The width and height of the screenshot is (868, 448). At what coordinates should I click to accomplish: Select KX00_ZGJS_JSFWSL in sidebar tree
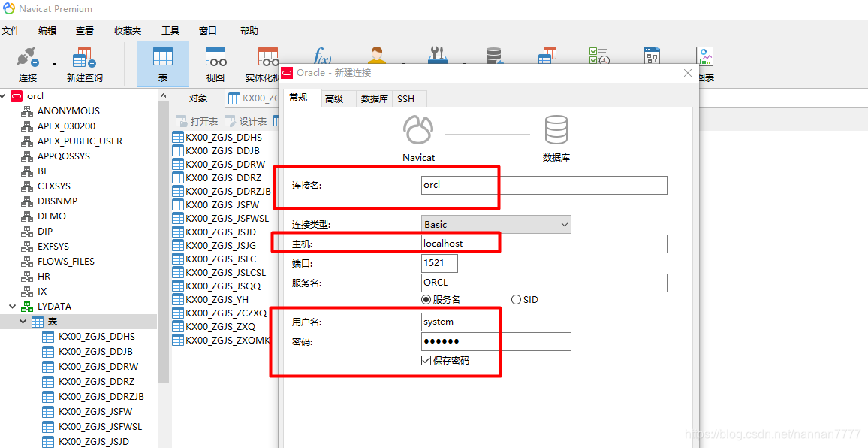100,426
